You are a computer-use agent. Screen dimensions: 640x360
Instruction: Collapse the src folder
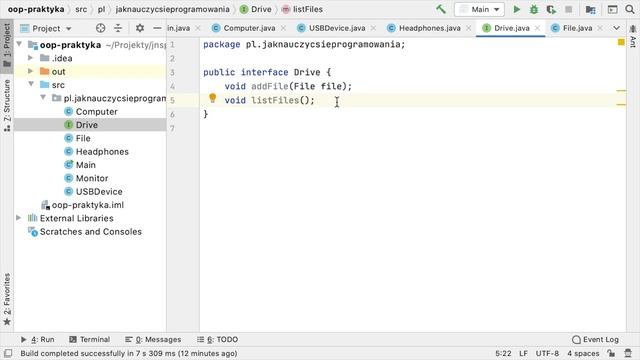coord(31,84)
